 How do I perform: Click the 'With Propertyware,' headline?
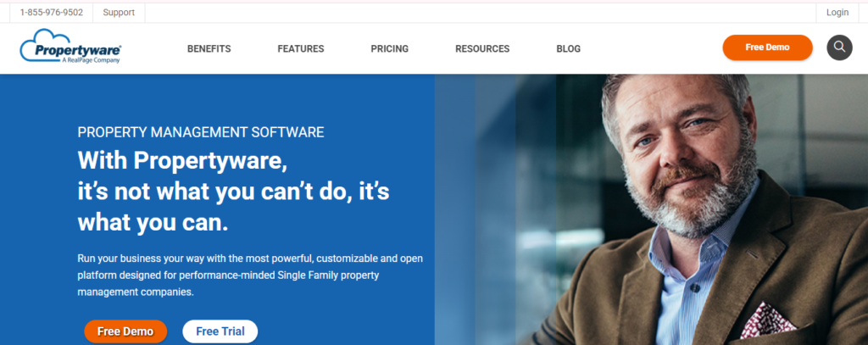[x=183, y=160]
